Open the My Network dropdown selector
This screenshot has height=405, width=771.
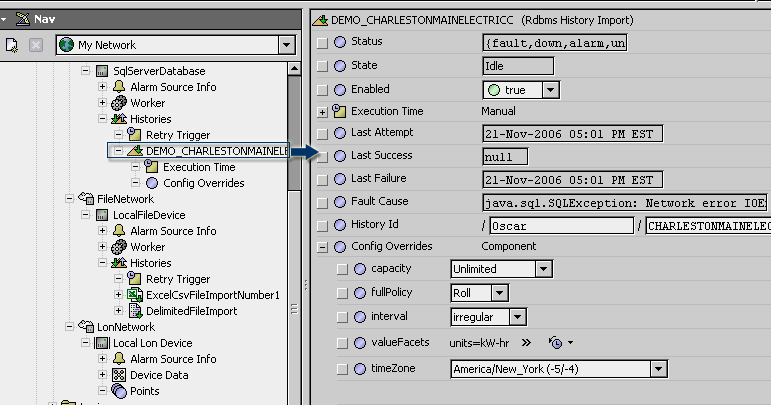[287, 45]
